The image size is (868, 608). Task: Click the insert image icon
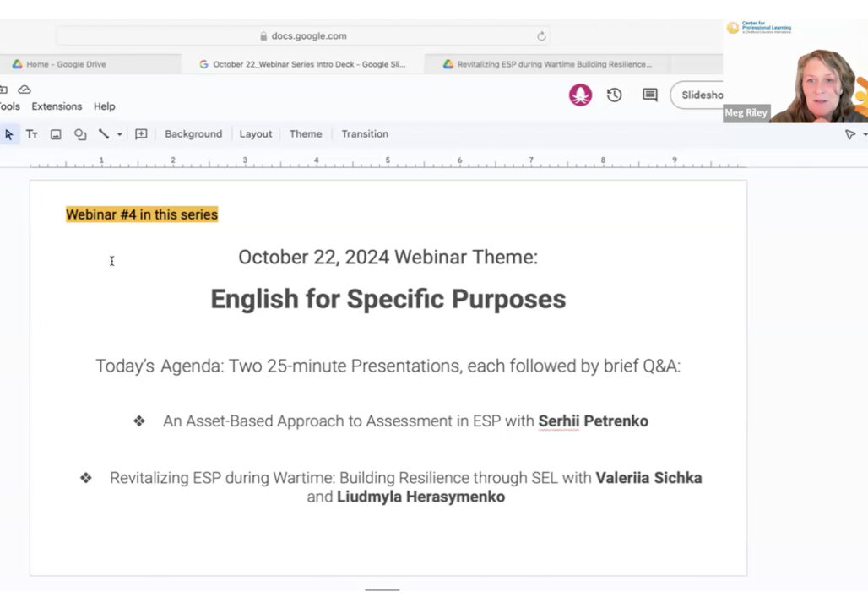point(56,134)
